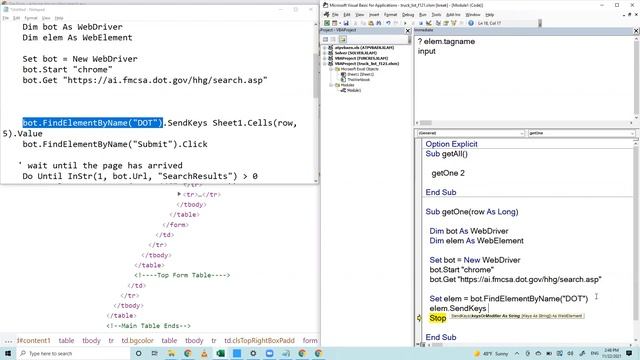The height and width of the screenshot is (360, 640).
Task: Click the getOne 2 line in code
Action: 448,173
